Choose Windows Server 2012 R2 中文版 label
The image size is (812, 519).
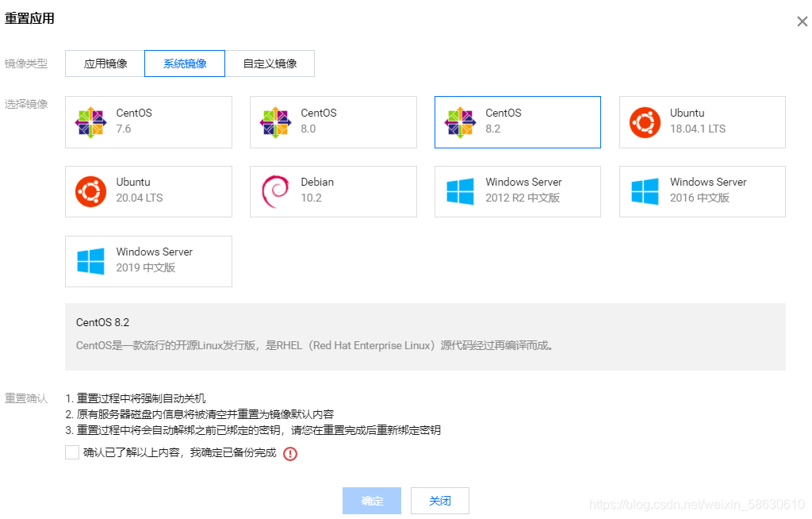click(523, 190)
